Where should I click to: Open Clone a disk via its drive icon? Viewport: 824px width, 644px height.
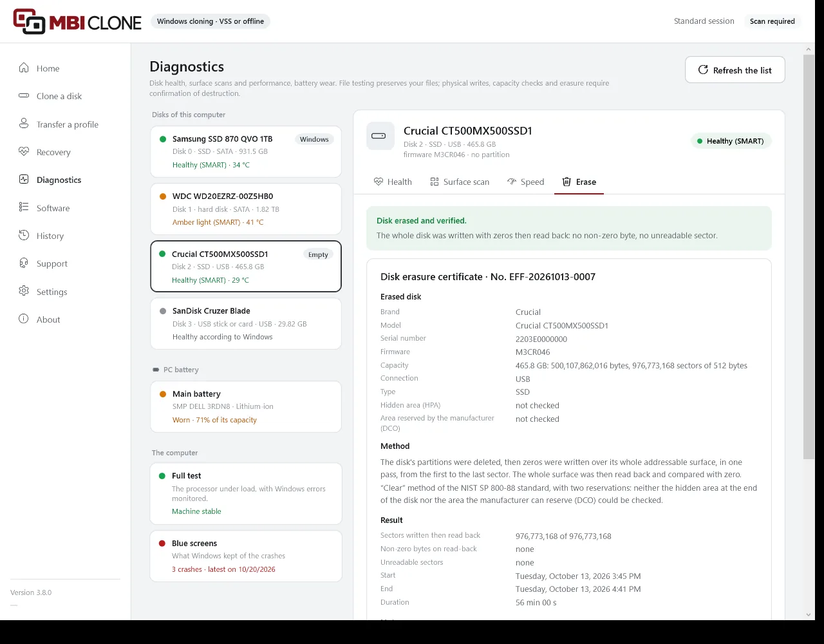point(24,95)
